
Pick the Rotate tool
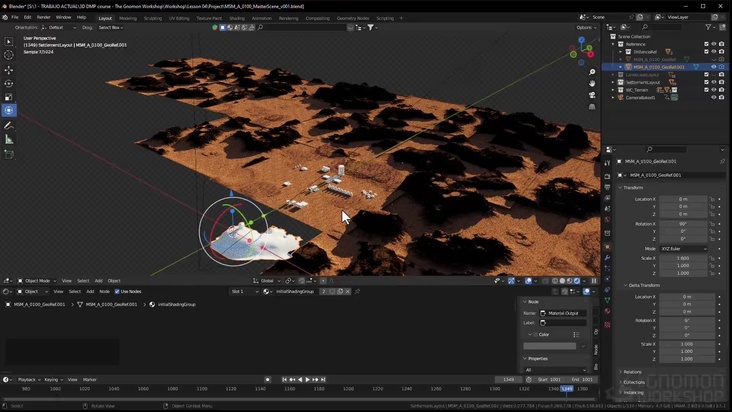tap(9, 84)
